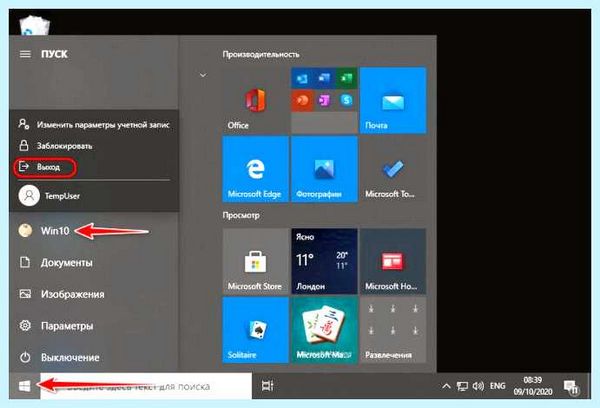The height and width of the screenshot is (408, 600).
Task: Open the Microsoft Store tile
Action: (255, 261)
